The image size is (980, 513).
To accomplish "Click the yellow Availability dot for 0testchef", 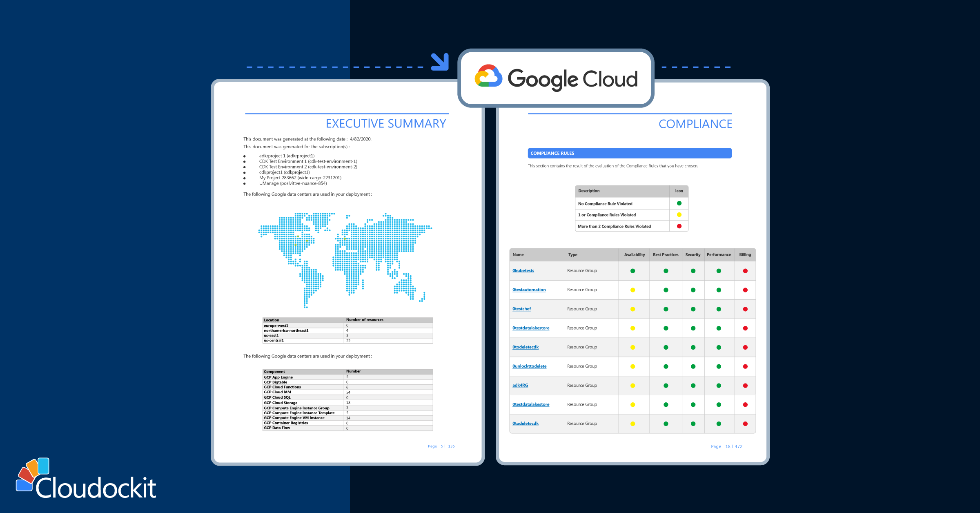I will (x=633, y=309).
